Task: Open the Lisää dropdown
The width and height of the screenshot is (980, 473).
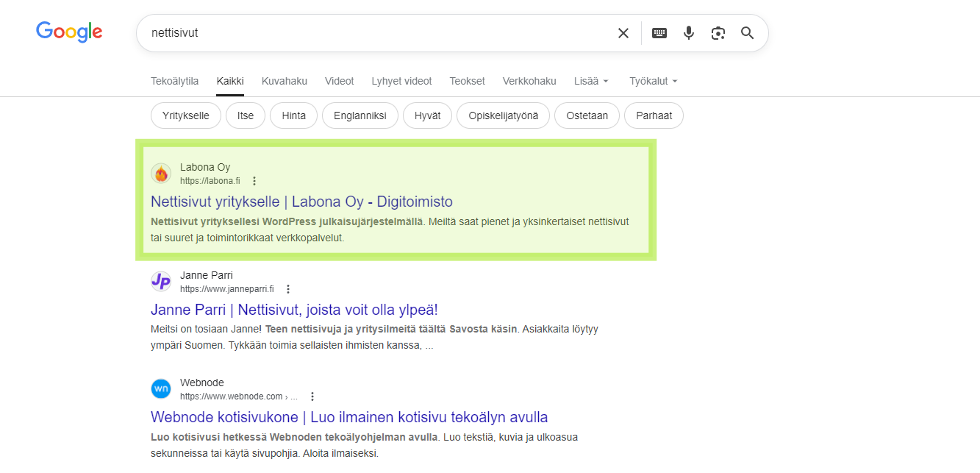Action: pyautogui.click(x=591, y=81)
